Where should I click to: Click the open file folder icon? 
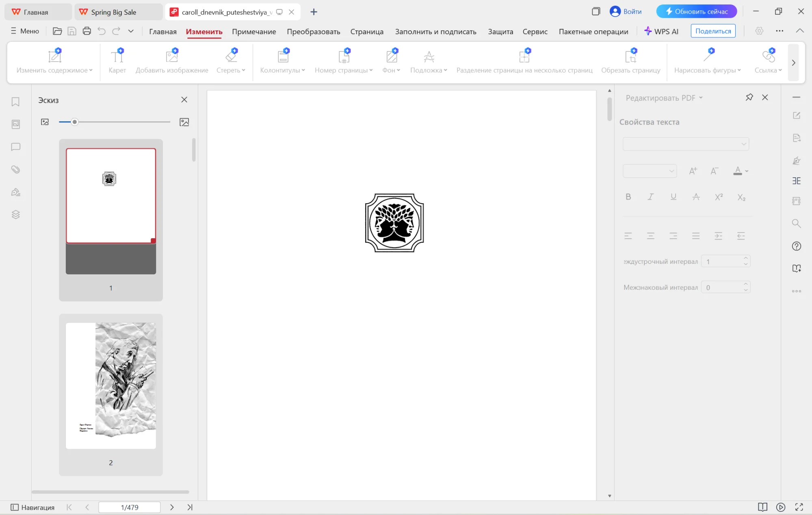[57, 31]
